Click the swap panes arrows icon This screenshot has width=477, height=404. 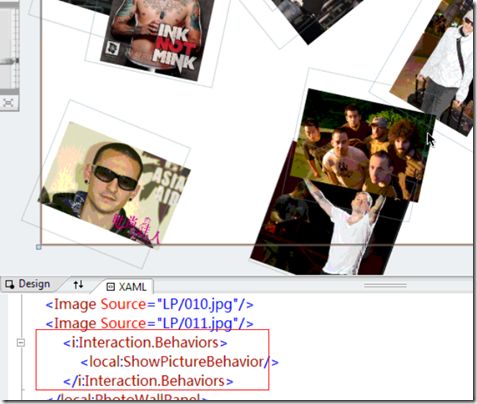tap(78, 285)
